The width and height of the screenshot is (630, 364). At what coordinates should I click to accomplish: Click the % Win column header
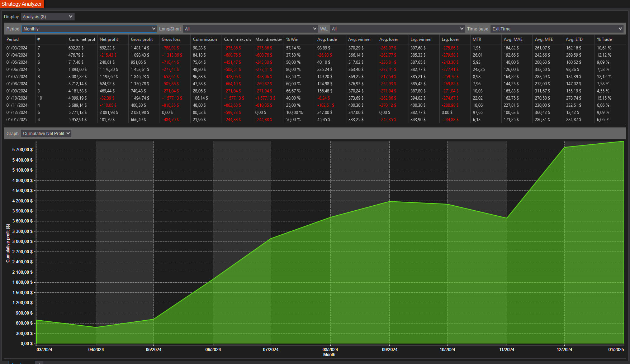click(299, 39)
